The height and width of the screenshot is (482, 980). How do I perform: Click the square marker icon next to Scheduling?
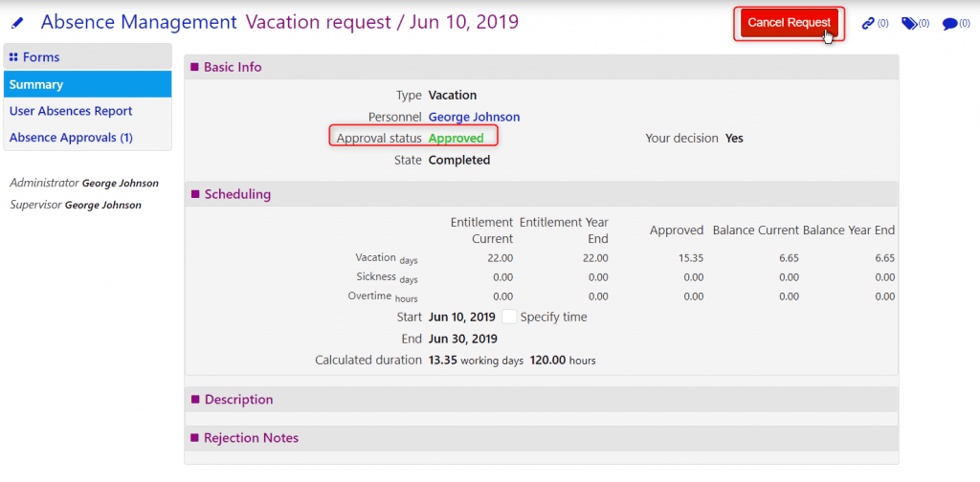tap(194, 194)
